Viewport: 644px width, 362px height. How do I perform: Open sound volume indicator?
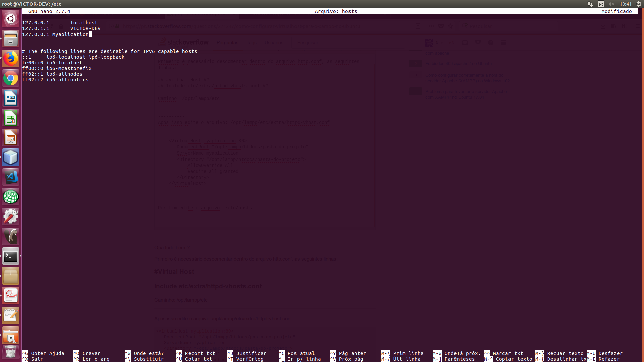coord(611,4)
